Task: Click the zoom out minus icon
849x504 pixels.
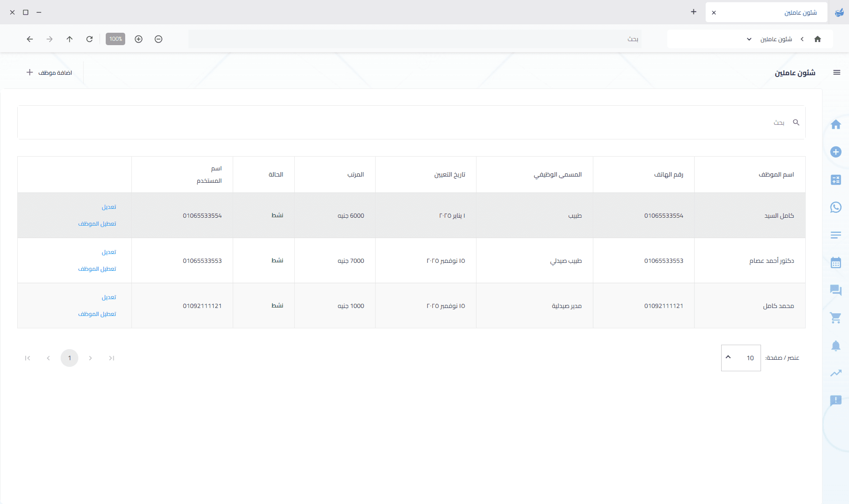Action: [x=158, y=39]
